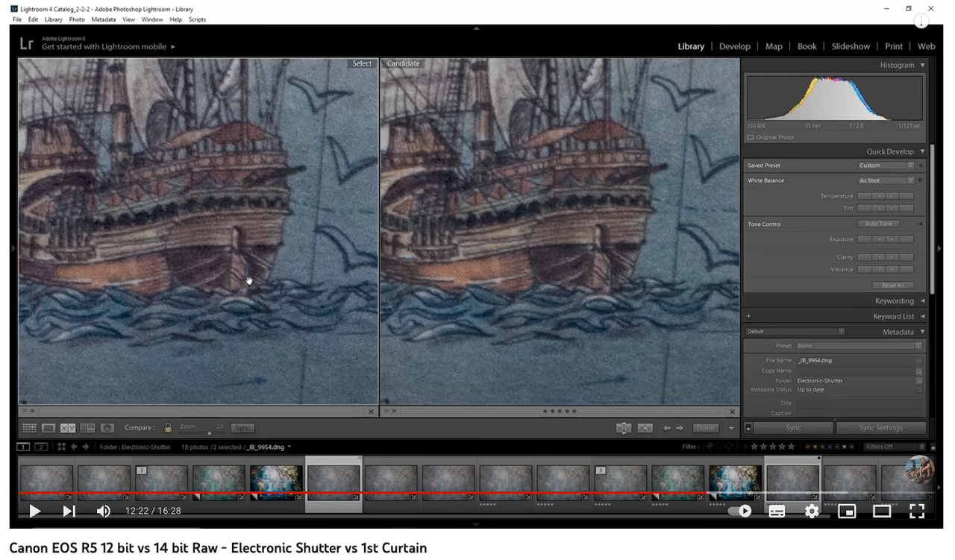955x560 pixels.
Task: Toggle the Compare link focus lock icon
Action: pos(168,428)
